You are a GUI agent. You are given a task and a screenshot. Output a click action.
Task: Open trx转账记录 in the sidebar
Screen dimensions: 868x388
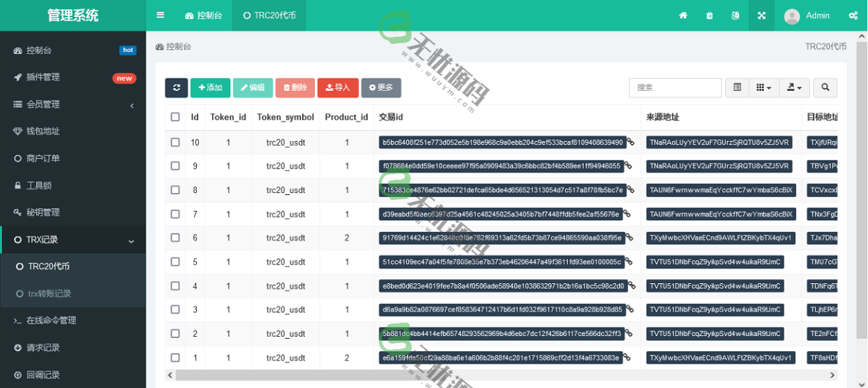click(49, 294)
